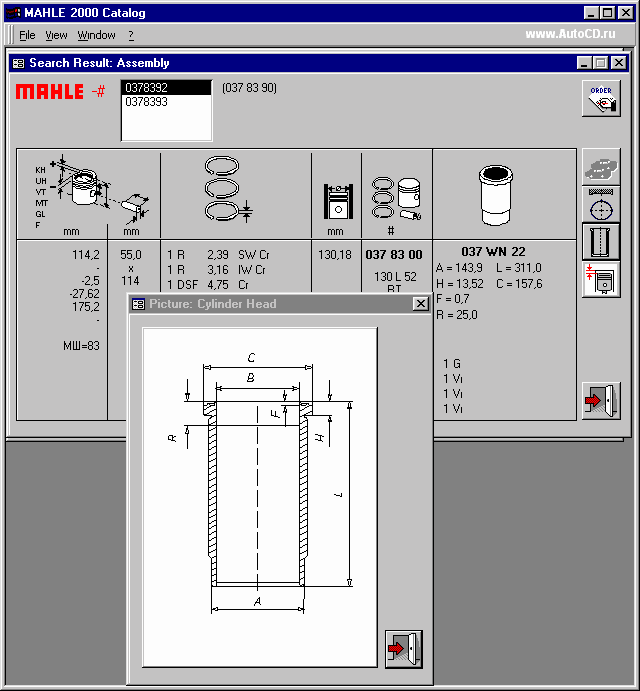The height and width of the screenshot is (691, 640).
Task: Click the kit number 037 83 00
Action: coord(394,255)
